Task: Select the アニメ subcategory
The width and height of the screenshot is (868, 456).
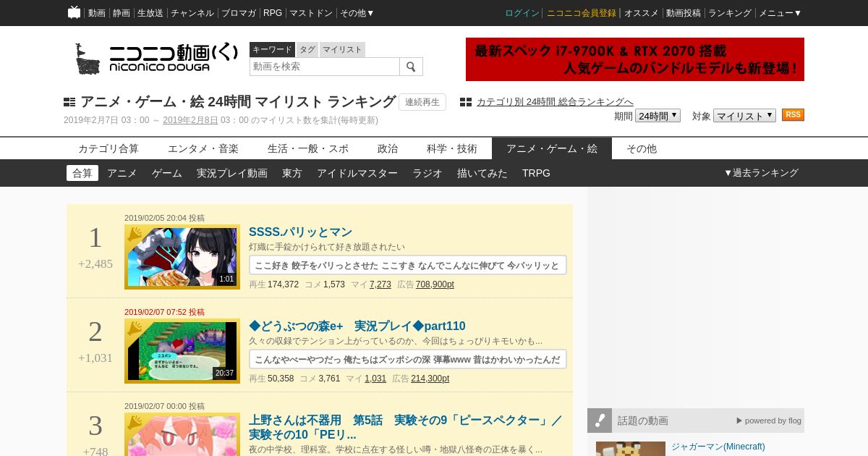Action: tap(122, 173)
